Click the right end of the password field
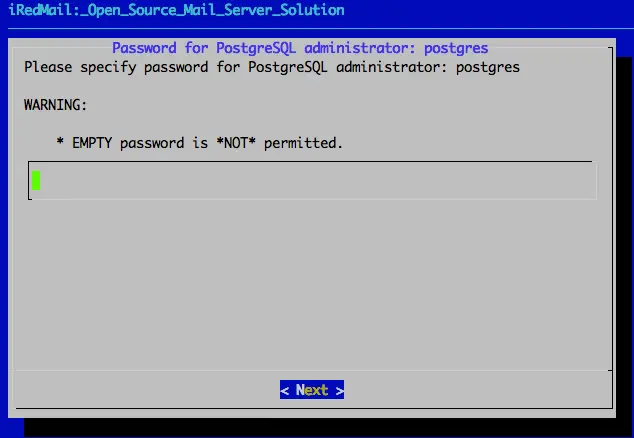634x438 pixels. (582, 180)
